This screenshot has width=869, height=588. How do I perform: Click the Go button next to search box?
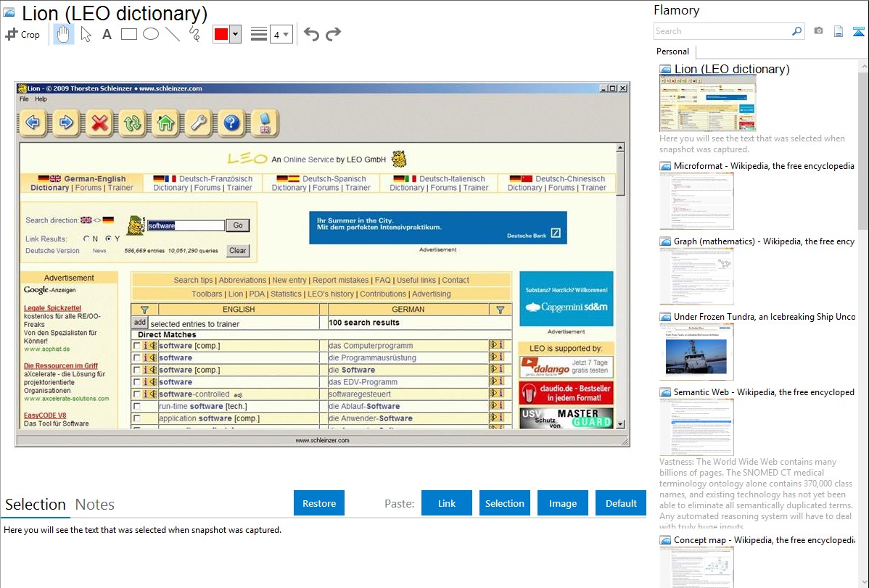tap(238, 225)
